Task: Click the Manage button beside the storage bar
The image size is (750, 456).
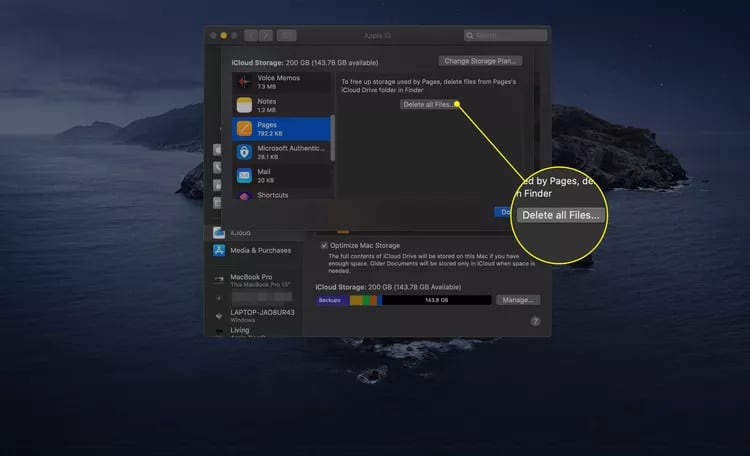Action: tap(518, 300)
